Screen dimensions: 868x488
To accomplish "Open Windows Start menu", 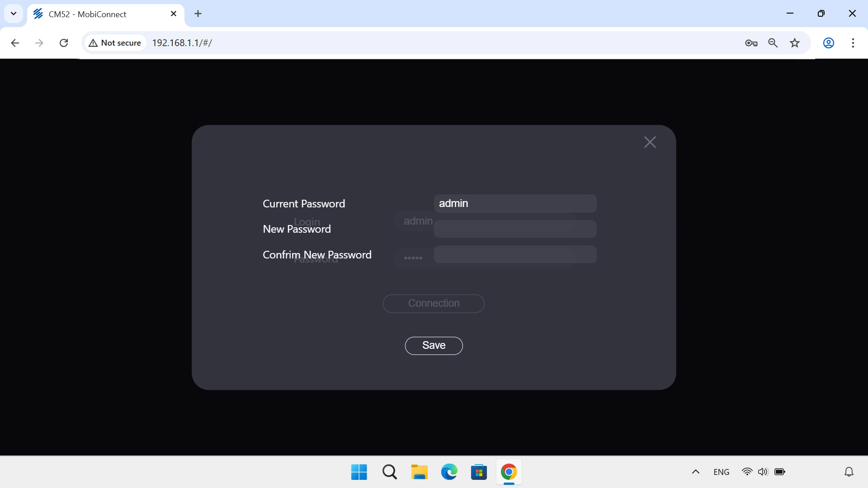I will click(359, 472).
